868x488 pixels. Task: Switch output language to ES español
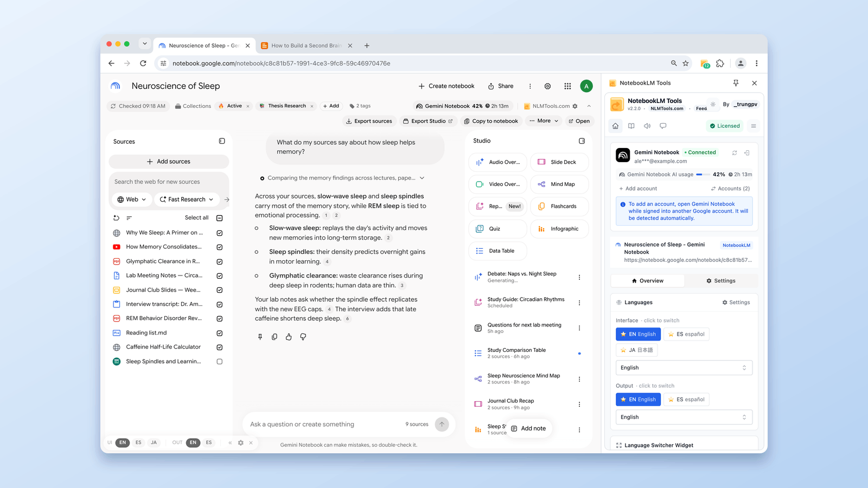click(686, 400)
